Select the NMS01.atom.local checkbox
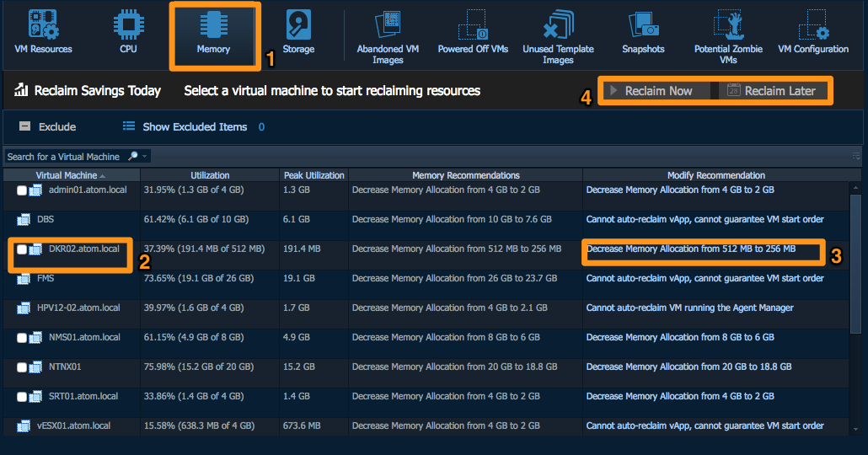The image size is (868, 455). point(22,338)
